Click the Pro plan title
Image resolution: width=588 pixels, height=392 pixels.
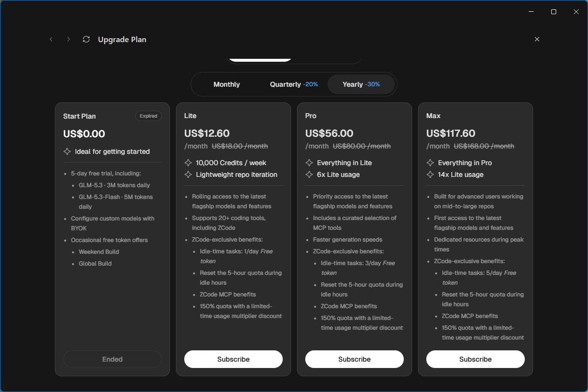(x=311, y=116)
